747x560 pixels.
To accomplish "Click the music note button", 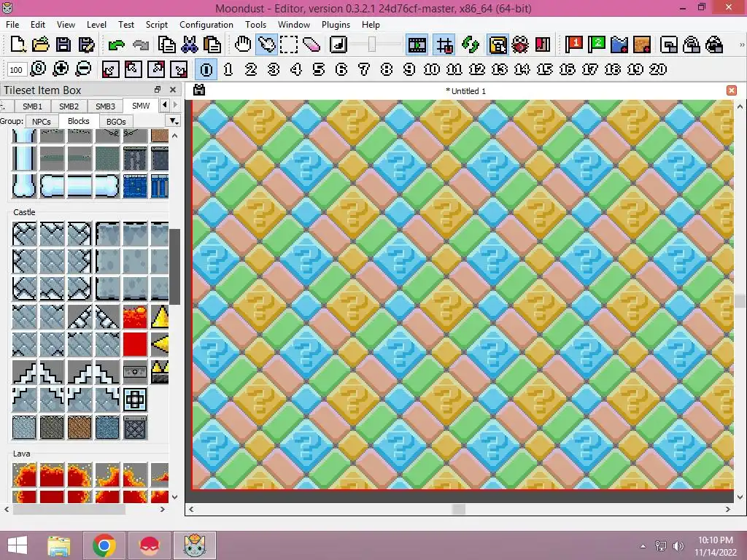I will 338,44.
